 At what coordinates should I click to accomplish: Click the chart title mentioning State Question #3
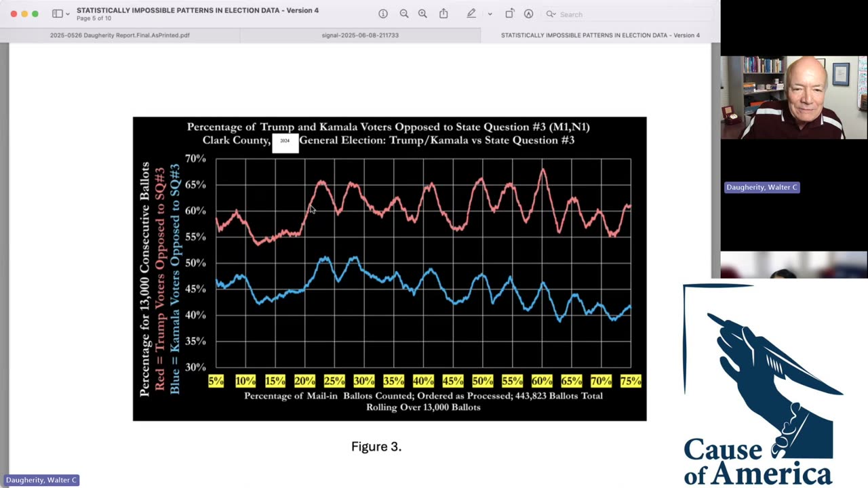point(389,134)
